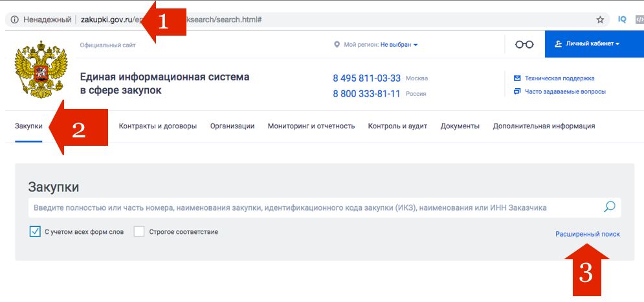Open the Мой регион: Не выбран dropdown
The image size is (644, 302).
click(399, 45)
